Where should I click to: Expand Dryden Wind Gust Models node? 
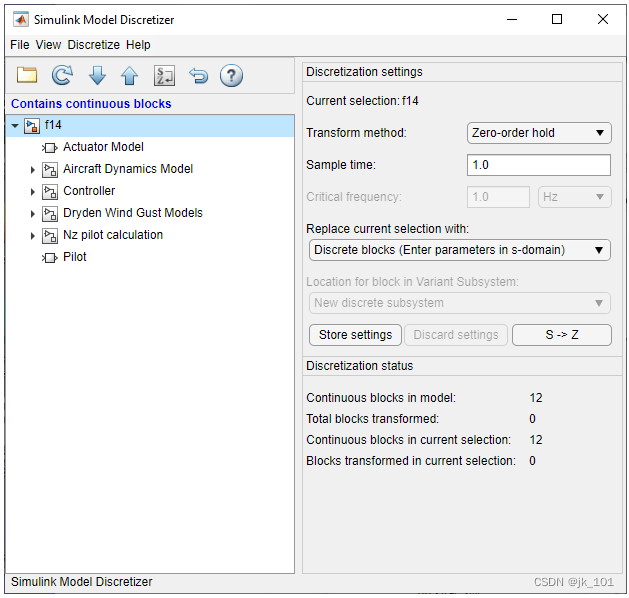pos(33,214)
